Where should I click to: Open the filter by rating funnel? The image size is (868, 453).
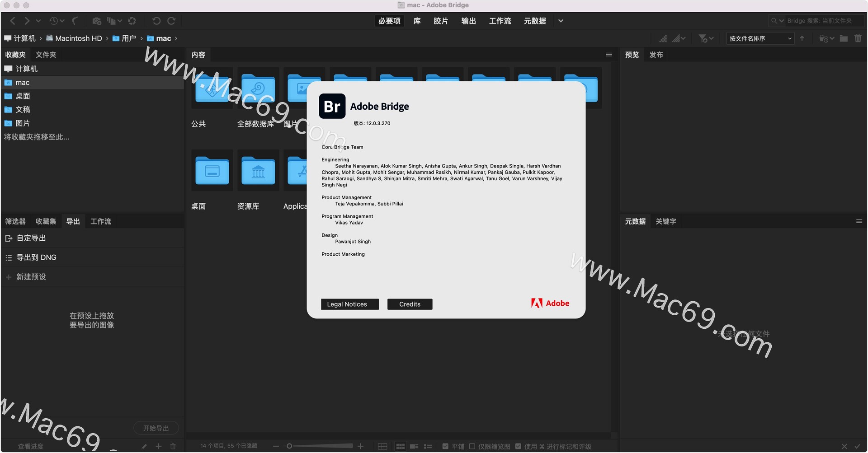click(703, 38)
